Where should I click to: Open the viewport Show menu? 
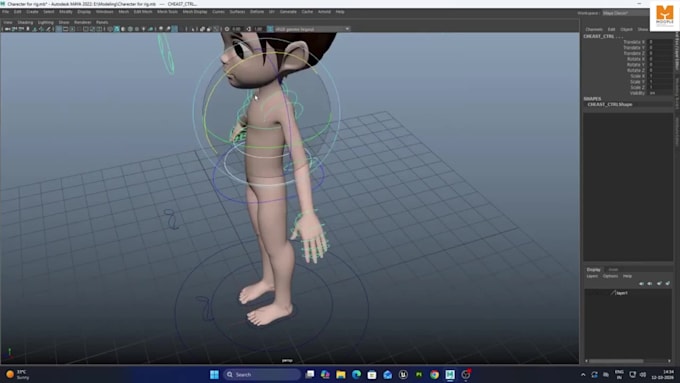point(64,22)
